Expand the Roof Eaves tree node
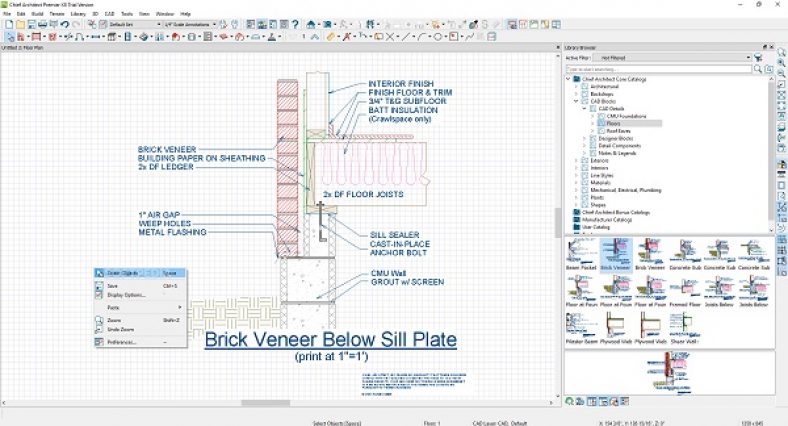This screenshot has width=788, height=426. point(593,131)
